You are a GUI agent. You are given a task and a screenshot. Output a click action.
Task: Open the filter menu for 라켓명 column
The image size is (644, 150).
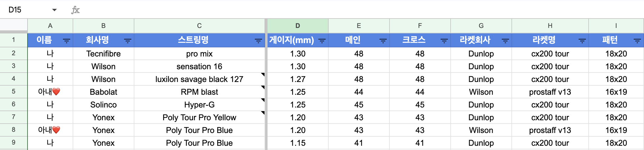click(x=582, y=41)
